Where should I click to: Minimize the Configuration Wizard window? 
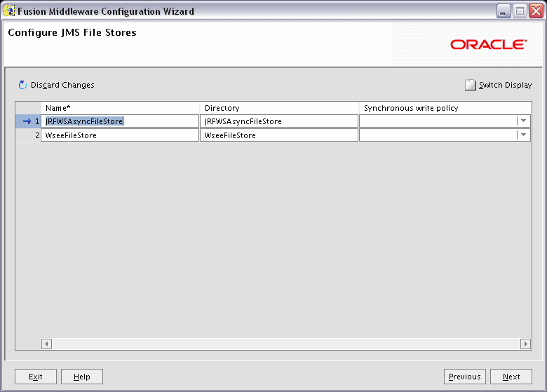(x=504, y=11)
